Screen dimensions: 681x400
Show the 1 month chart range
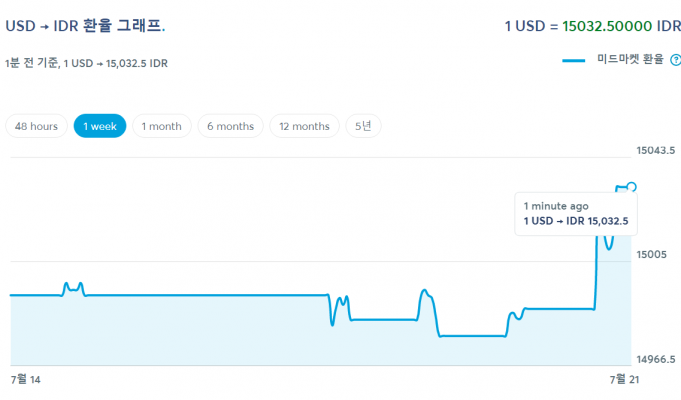click(x=161, y=126)
